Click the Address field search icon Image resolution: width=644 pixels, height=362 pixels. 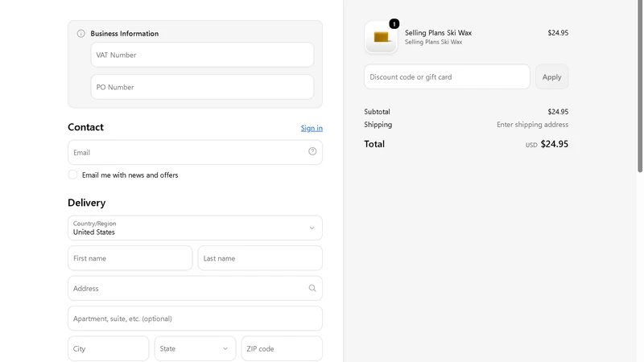click(312, 288)
